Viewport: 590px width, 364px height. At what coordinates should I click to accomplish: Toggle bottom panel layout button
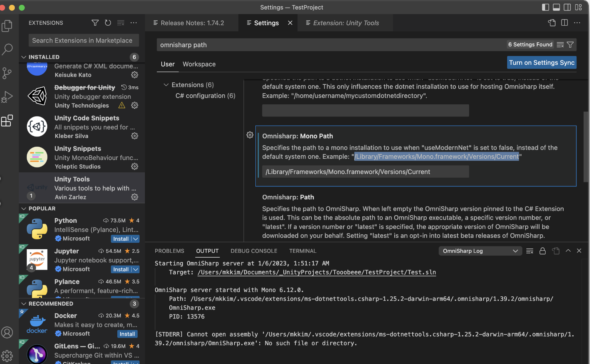coord(556,7)
